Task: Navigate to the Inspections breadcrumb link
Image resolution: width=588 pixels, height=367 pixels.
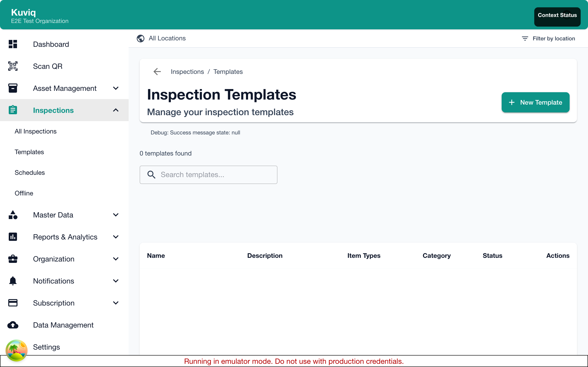Action: pyautogui.click(x=187, y=72)
